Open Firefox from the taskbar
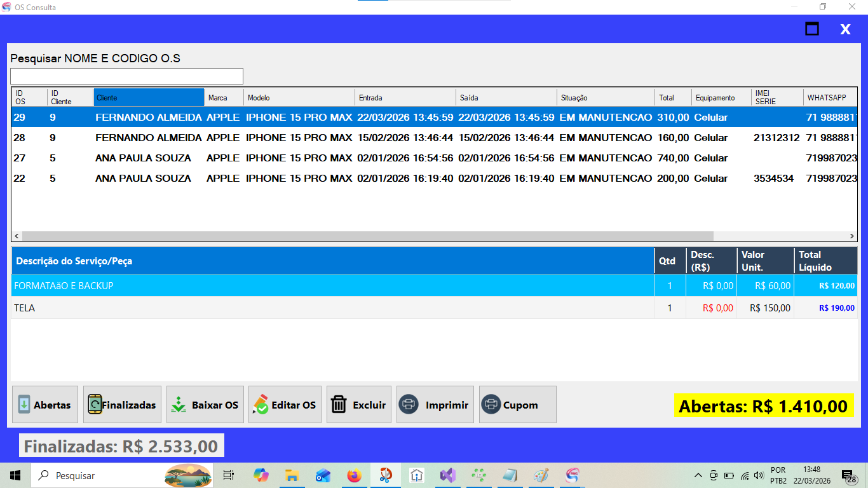This screenshot has width=868, height=488. (354, 475)
